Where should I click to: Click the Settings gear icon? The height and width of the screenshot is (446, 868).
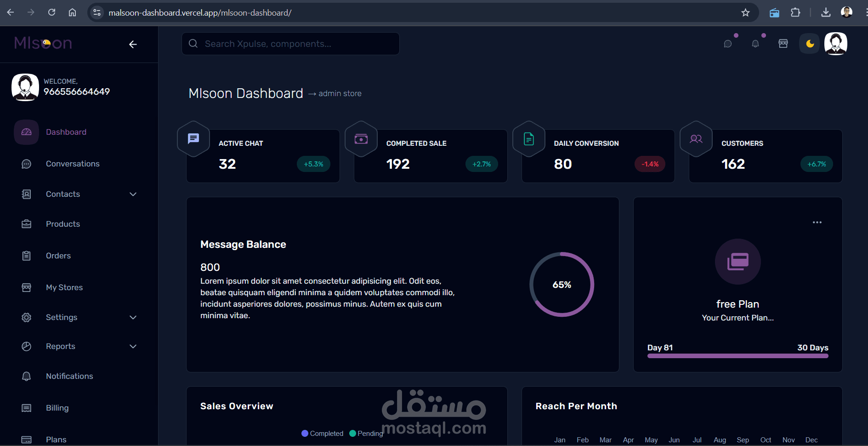pos(27,317)
